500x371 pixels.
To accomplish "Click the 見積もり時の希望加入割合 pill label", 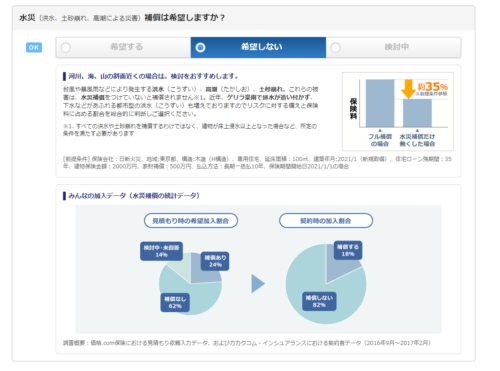I will (191, 221).
